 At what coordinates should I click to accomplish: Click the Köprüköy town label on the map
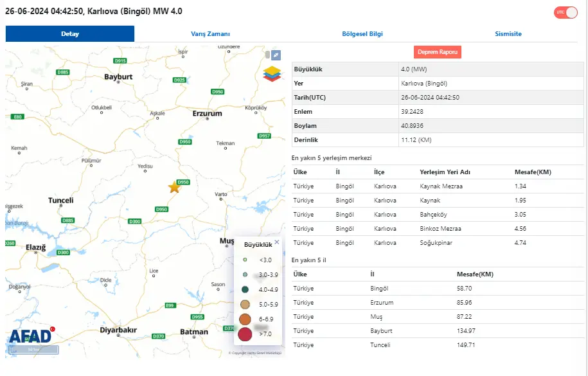256,108
